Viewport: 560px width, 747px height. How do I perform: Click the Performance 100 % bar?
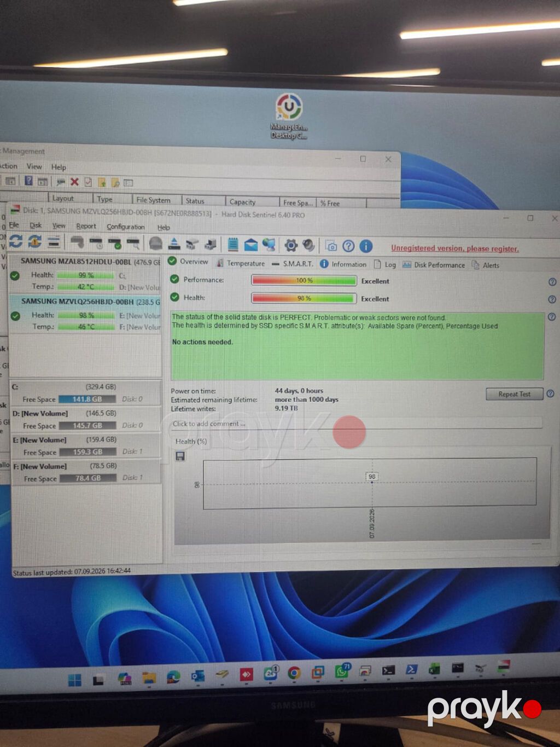[x=304, y=281]
